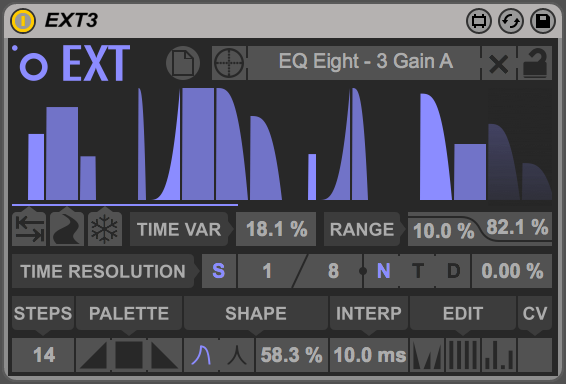Click the crosshair map target icon
The image size is (566, 384).
pyautogui.click(x=229, y=63)
